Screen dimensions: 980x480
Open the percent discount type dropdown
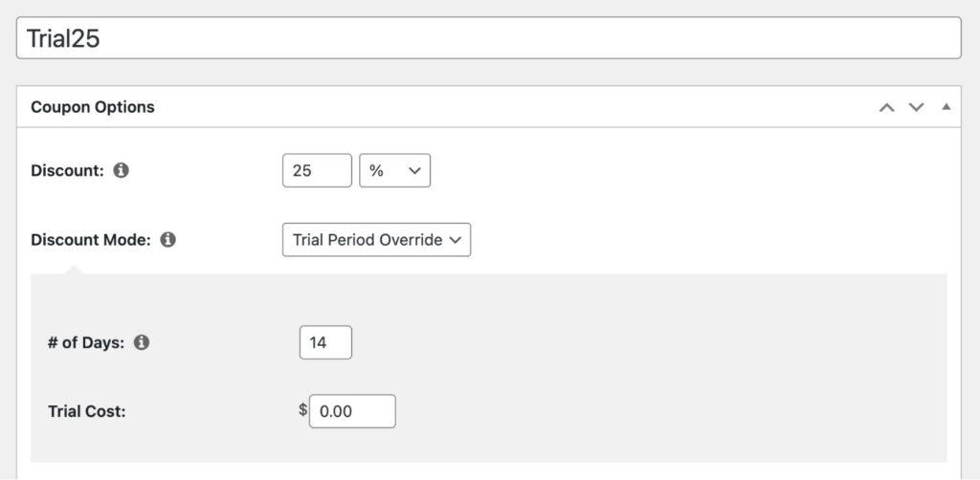pos(394,171)
